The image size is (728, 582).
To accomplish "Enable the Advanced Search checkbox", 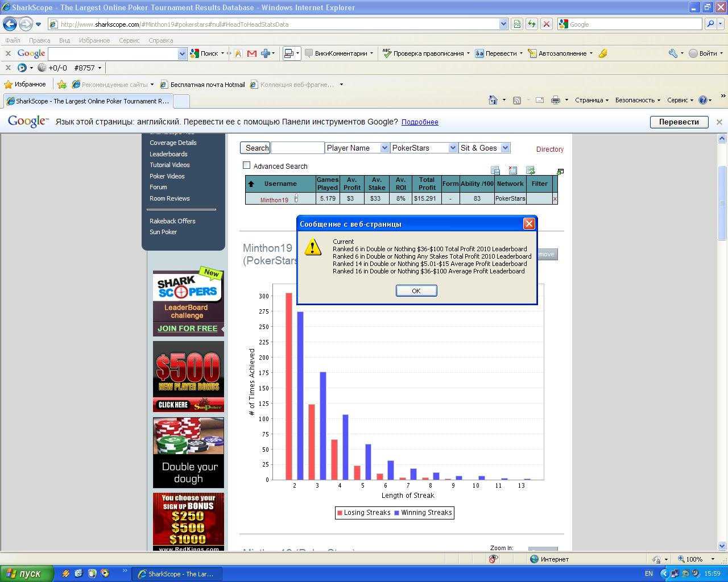I will (x=246, y=165).
